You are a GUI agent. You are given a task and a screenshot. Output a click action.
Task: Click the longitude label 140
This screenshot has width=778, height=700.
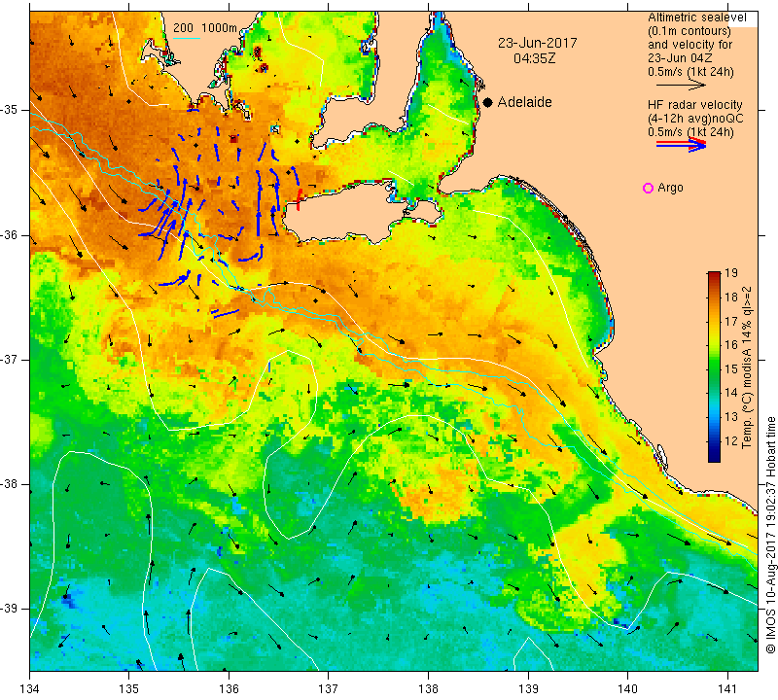point(627,688)
